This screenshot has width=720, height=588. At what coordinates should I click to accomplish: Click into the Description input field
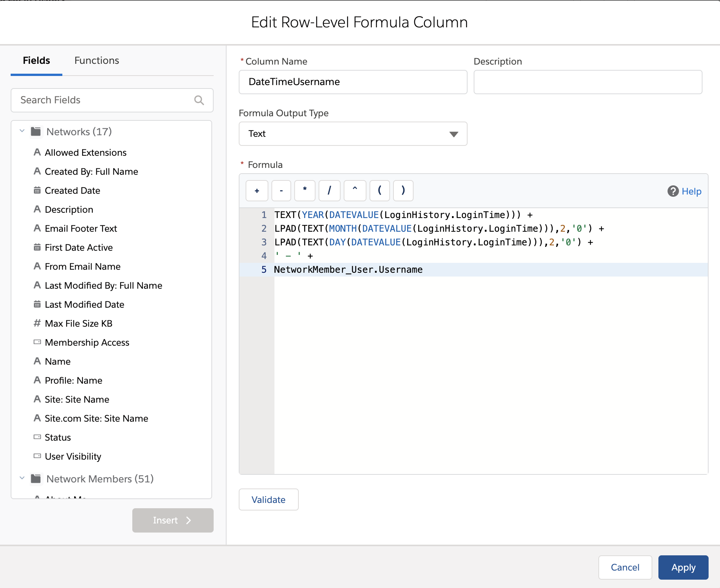(588, 82)
